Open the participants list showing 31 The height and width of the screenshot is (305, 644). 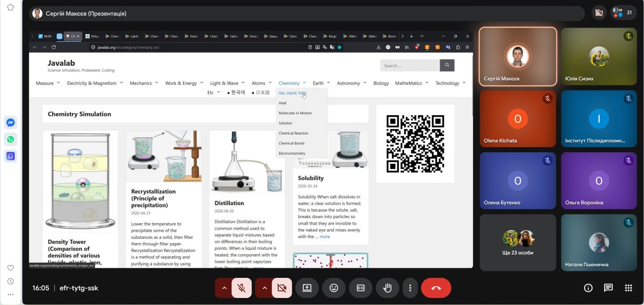(623, 13)
